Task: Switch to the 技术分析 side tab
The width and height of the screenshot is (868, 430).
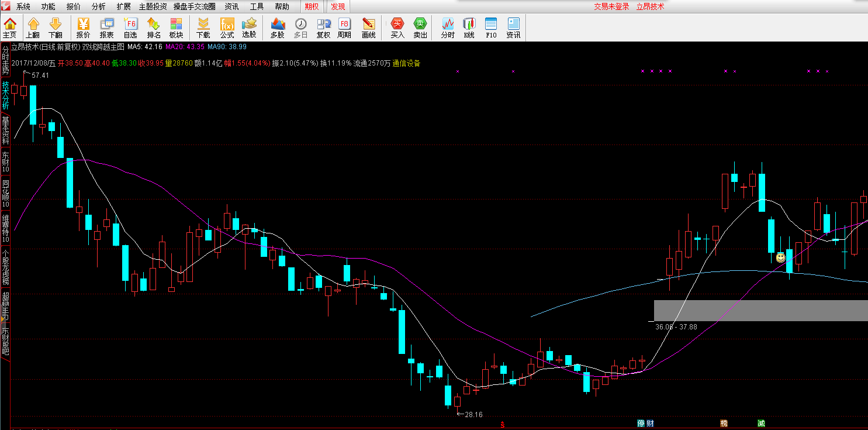Action: click(x=5, y=96)
